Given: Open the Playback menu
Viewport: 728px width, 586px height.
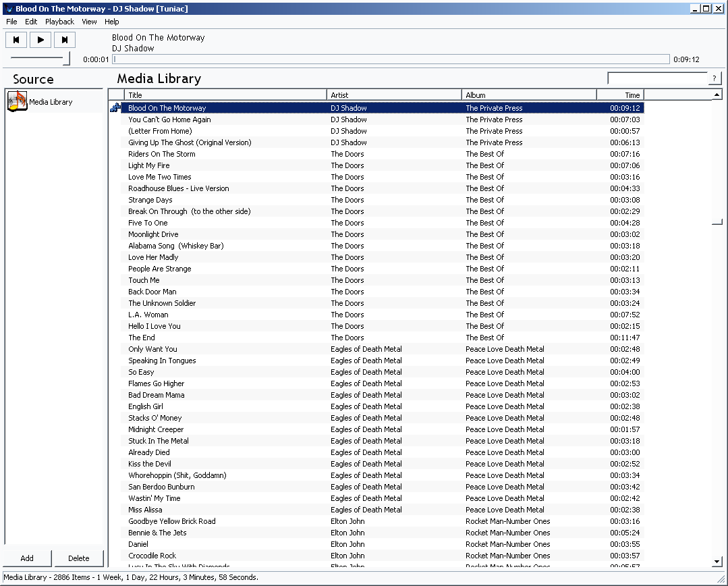Looking at the screenshot, I should click(59, 22).
